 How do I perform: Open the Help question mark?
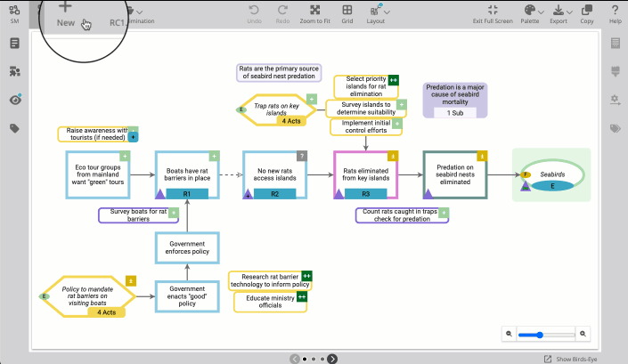click(x=616, y=10)
